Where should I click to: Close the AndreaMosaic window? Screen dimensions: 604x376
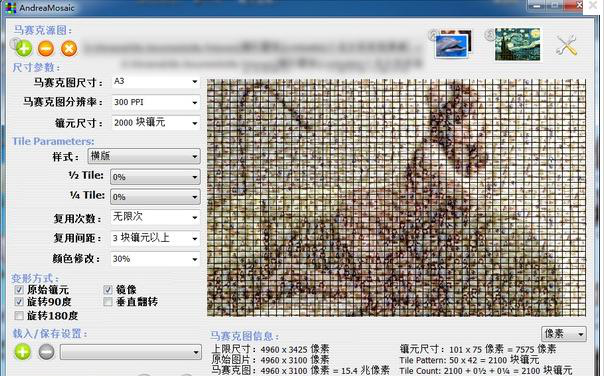point(578,5)
